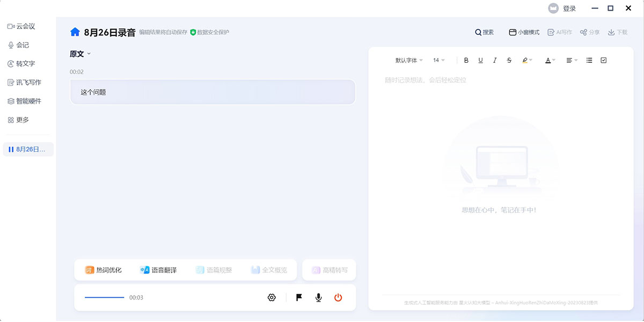The height and width of the screenshot is (322, 644).
Task: Open 热词优化 (hot word optimization)
Action: 102,269
